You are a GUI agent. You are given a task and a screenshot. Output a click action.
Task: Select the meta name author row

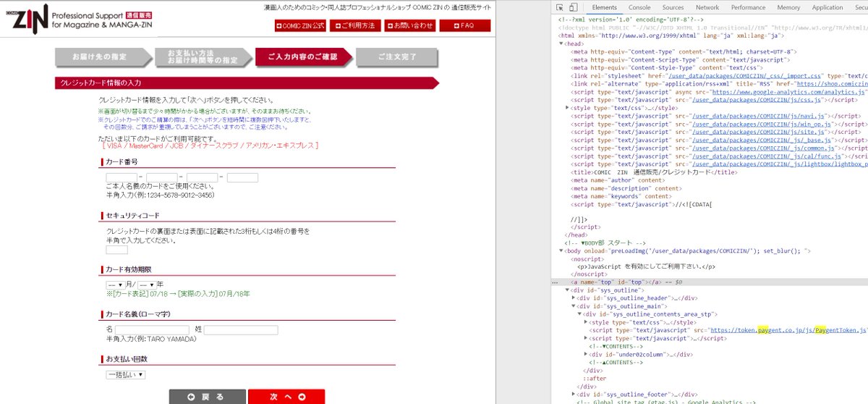(x=617, y=180)
